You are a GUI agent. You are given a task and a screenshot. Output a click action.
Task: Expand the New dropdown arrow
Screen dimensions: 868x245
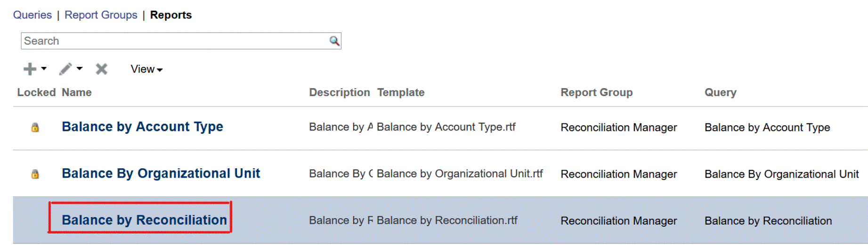click(44, 69)
